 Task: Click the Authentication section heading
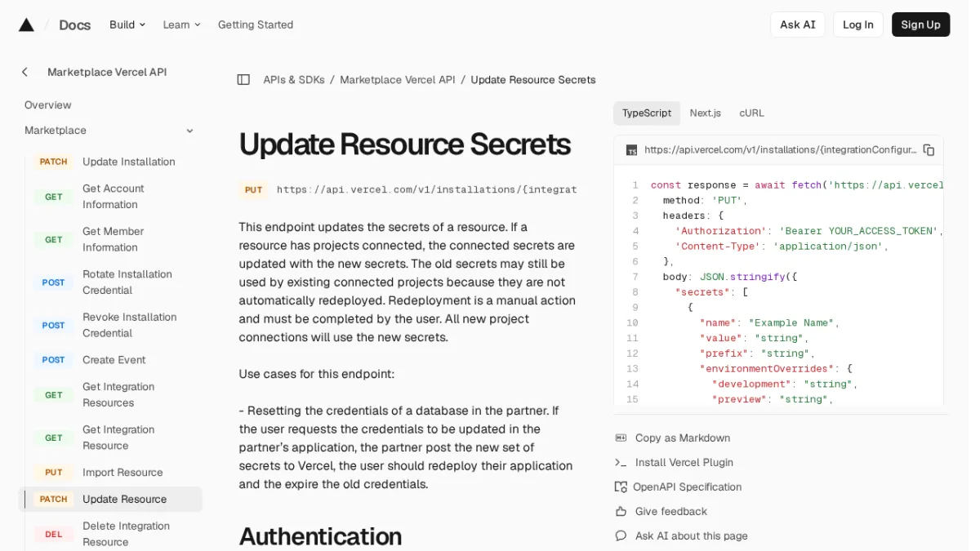click(x=320, y=536)
